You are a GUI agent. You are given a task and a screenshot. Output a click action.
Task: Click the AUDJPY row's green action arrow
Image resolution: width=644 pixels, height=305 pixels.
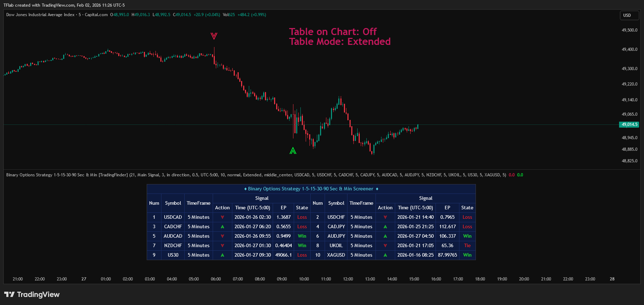385,236
